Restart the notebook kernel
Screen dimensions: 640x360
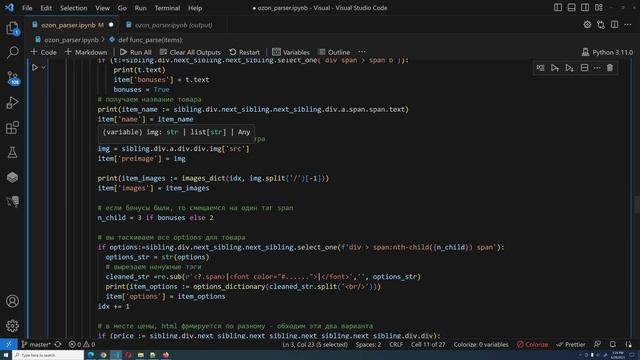244,52
